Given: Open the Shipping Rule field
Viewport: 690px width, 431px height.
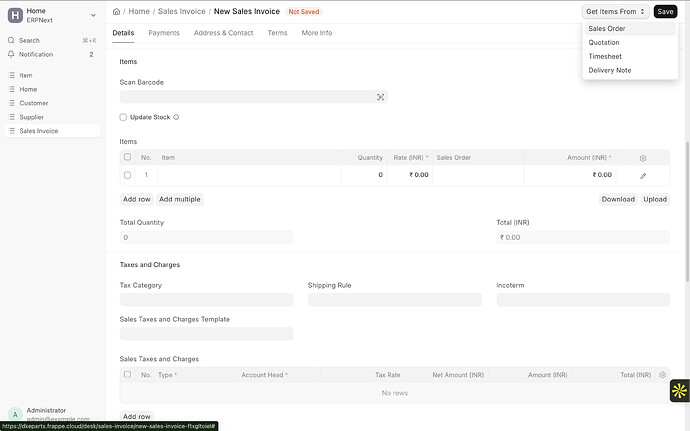Looking at the screenshot, I should [395, 300].
